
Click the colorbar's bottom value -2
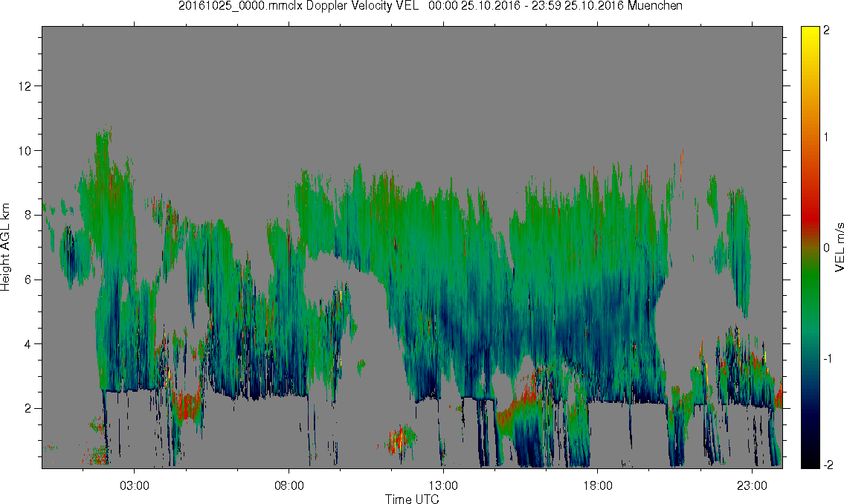coord(828,465)
